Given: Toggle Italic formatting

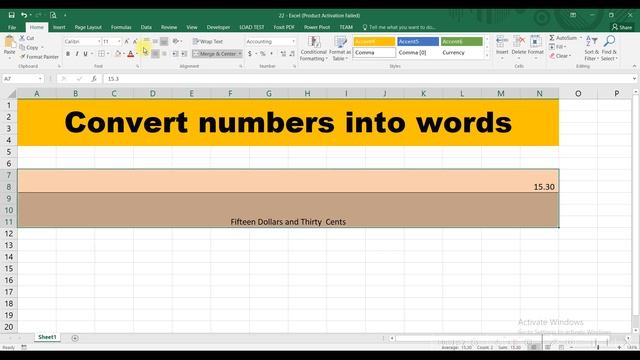Looking at the screenshot, I should [x=77, y=54].
